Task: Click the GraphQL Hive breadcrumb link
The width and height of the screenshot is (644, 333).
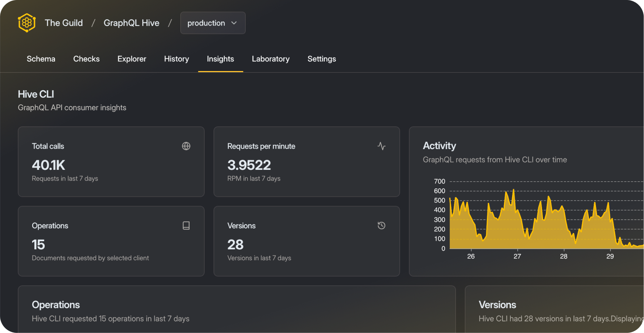Action: [132, 23]
